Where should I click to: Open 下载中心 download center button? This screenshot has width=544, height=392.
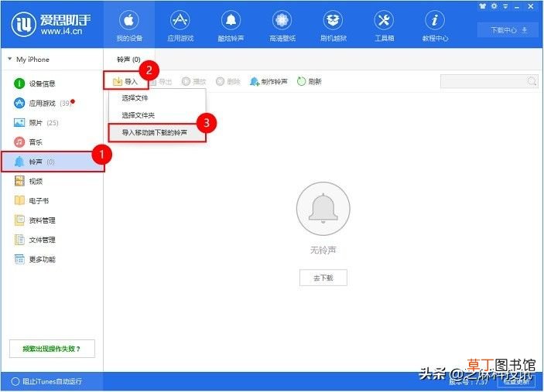508,30
